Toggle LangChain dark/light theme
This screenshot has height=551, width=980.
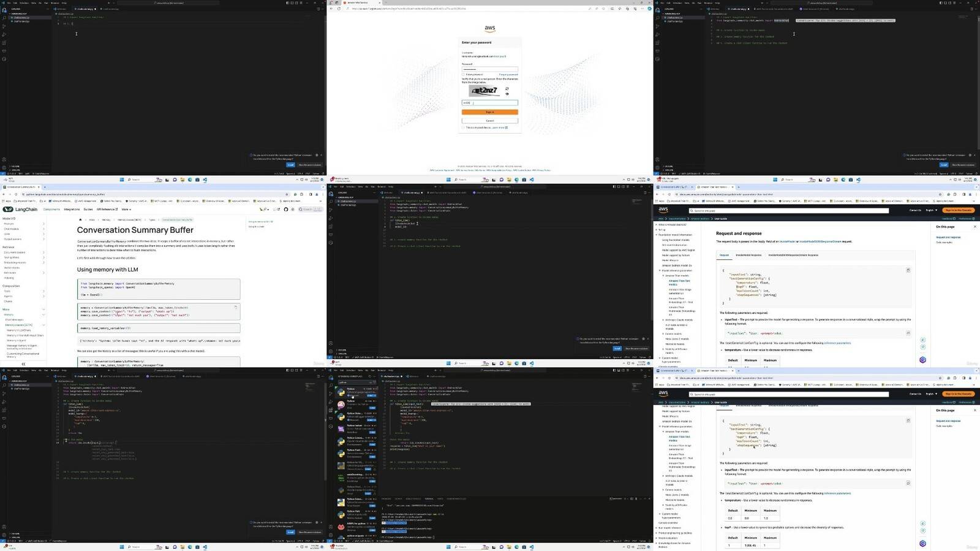click(x=293, y=209)
